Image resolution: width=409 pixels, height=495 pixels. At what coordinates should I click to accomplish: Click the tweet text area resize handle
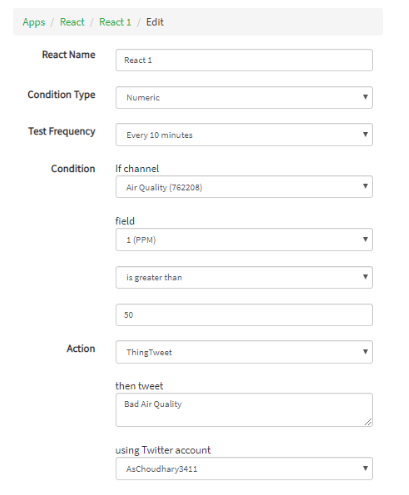click(x=368, y=422)
